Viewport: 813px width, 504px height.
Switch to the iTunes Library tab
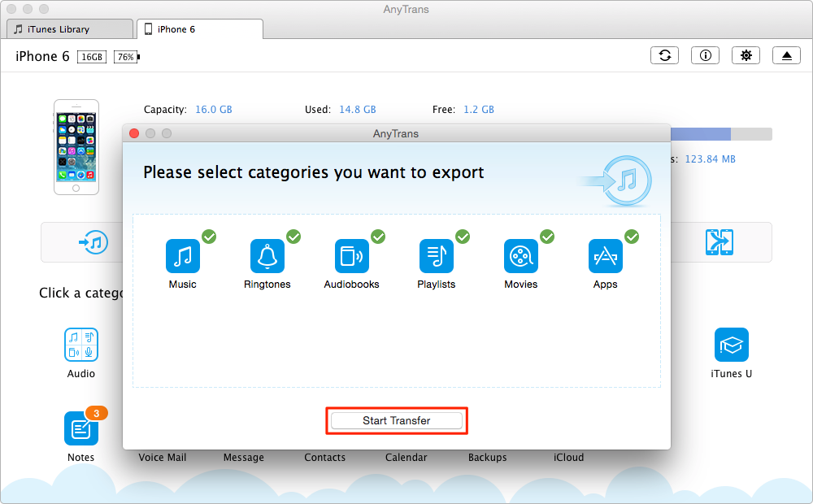69,29
